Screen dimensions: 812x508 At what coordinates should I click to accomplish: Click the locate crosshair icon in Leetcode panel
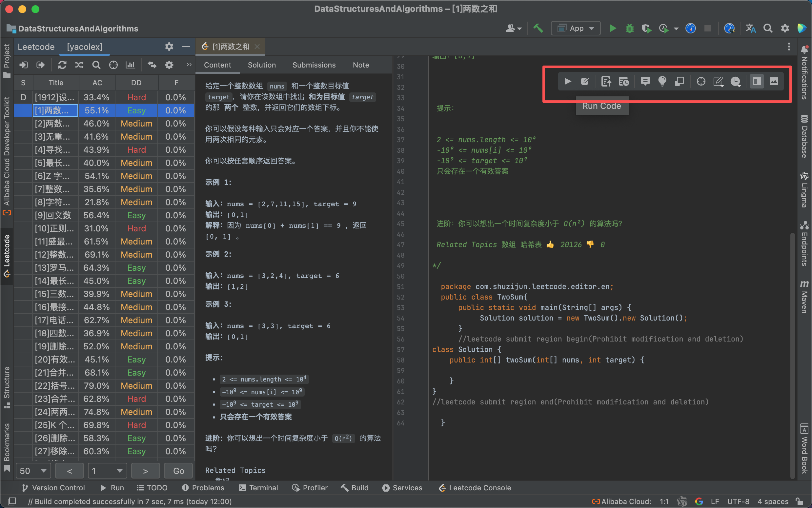pos(113,65)
